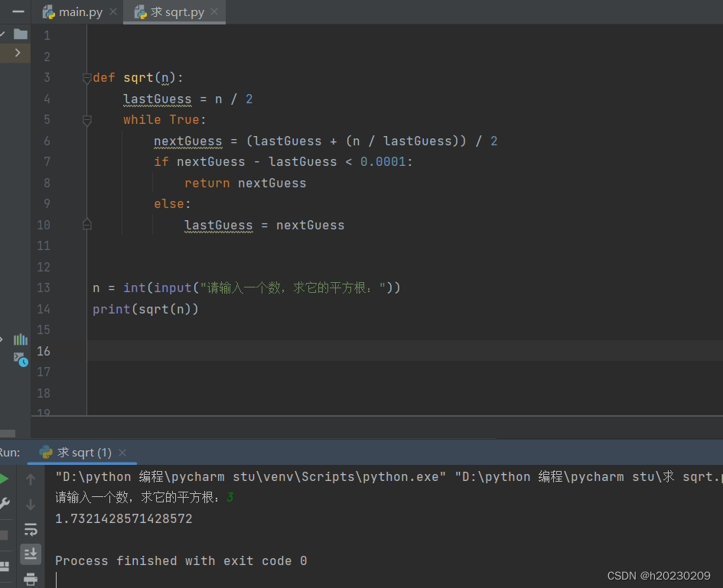Viewport: 723px width, 588px height.
Task: Place cursor on empty line 16
Action: point(405,351)
